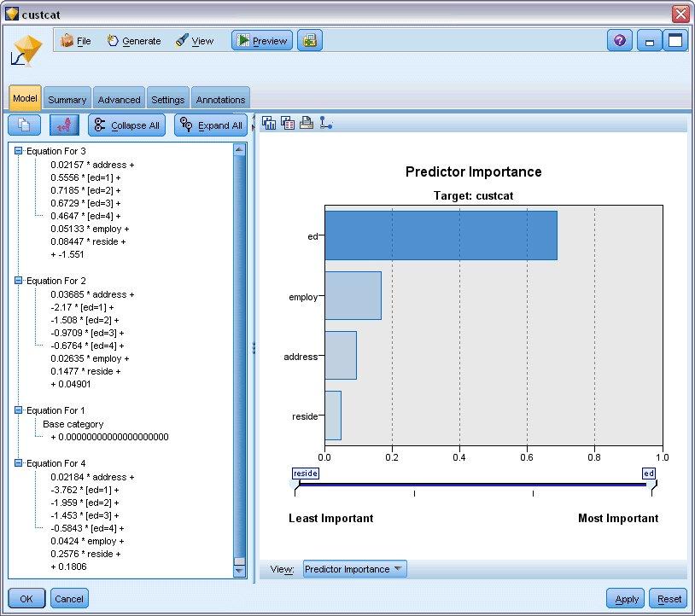
Task: Open the Predictor Importance view dropdown
Action: 354,569
